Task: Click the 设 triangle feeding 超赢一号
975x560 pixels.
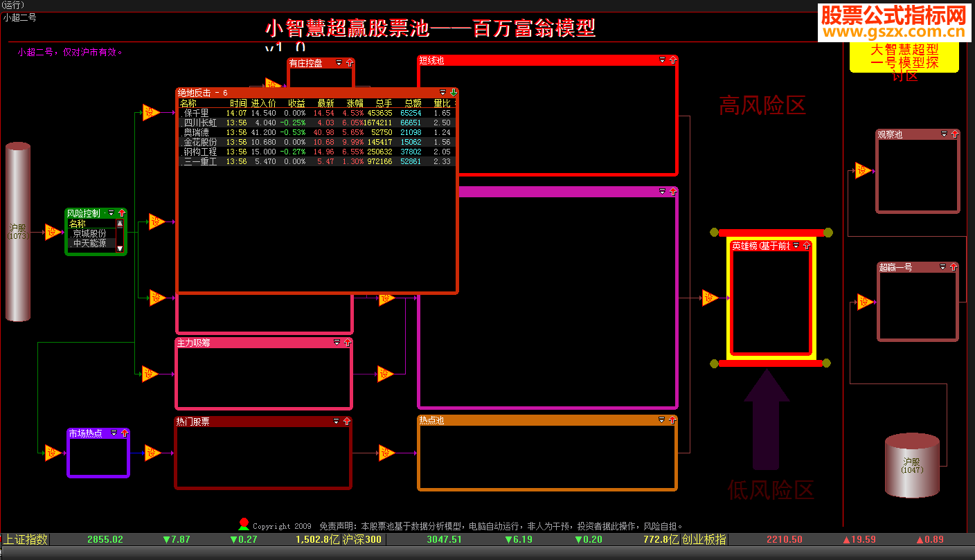Action: click(865, 302)
